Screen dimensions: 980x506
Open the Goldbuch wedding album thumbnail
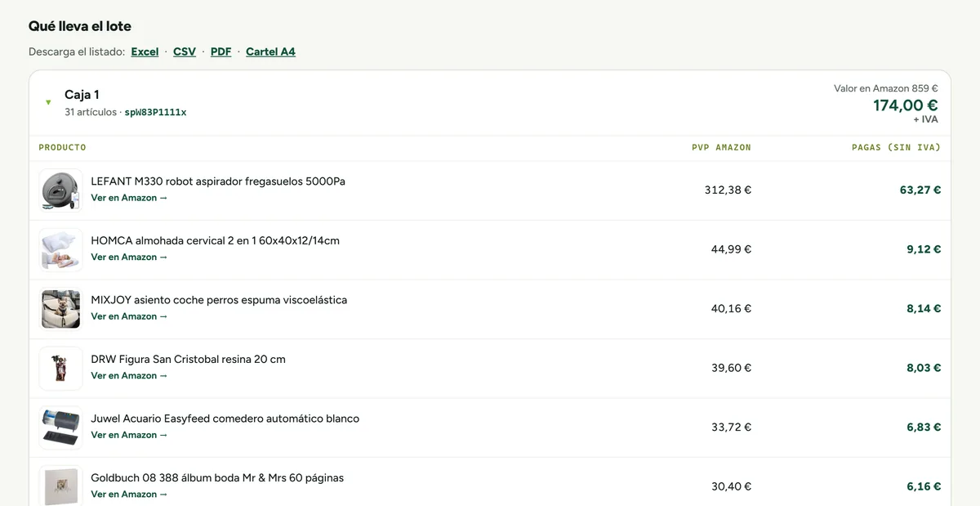pos(61,486)
